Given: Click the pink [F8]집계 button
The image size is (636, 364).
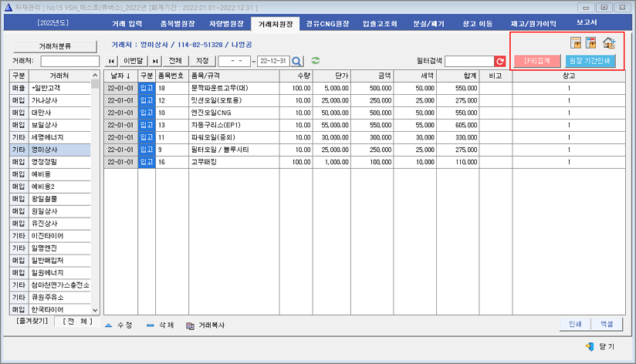Looking at the screenshot, I should 537,61.
